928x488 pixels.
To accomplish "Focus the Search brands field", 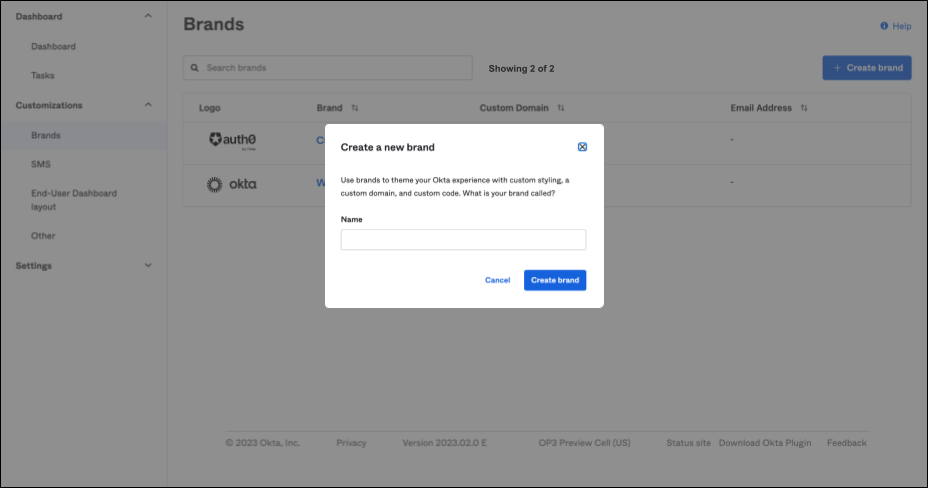I will point(328,68).
